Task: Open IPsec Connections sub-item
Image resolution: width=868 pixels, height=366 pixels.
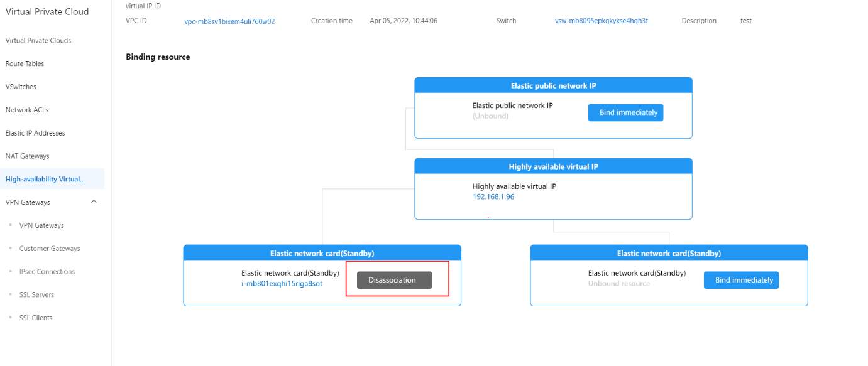Action: point(47,272)
